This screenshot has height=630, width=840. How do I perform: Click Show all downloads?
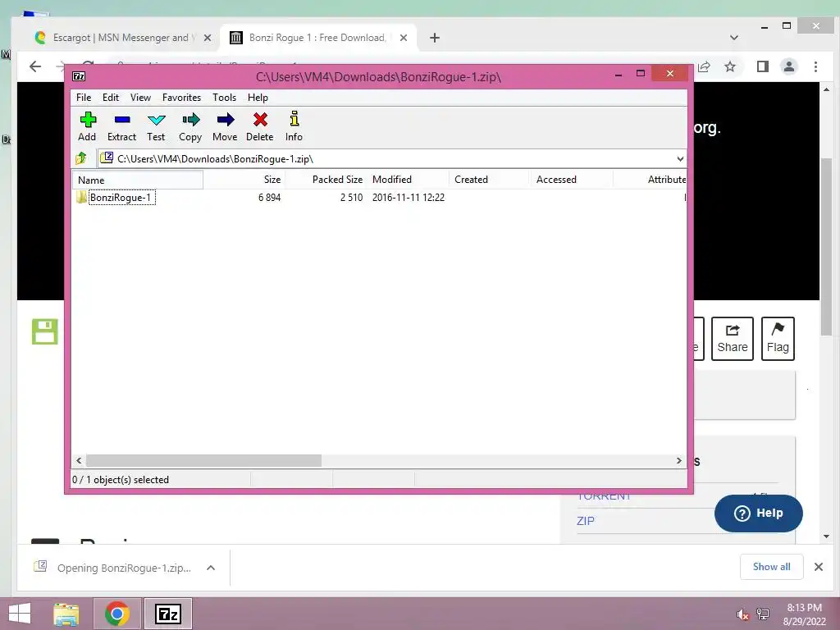(x=771, y=567)
